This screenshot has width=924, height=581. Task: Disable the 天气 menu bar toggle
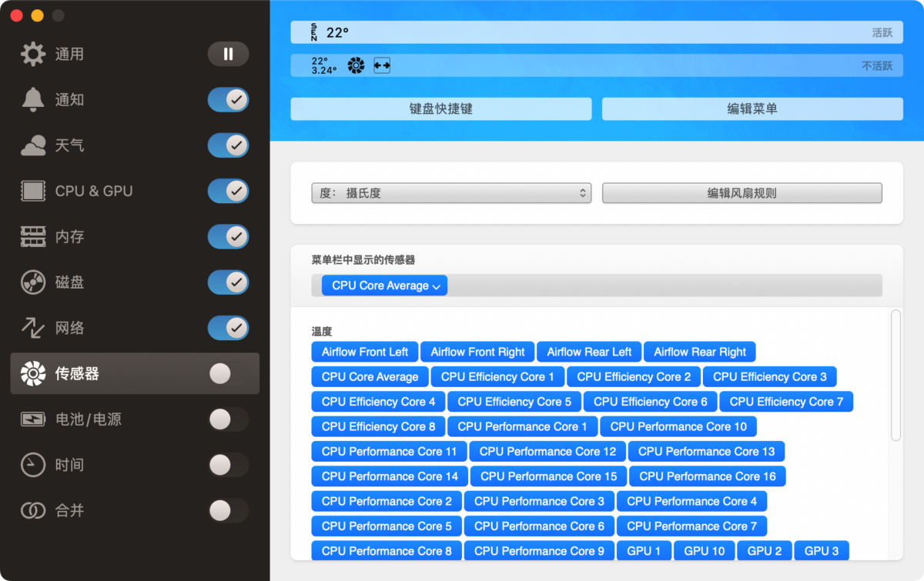pyautogui.click(x=228, y=145)
